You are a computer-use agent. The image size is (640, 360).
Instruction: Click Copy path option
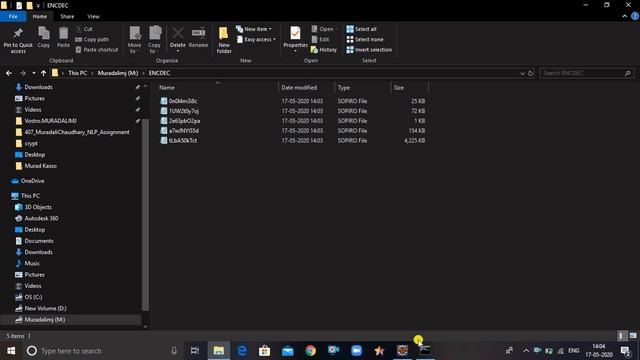[92, 39]
